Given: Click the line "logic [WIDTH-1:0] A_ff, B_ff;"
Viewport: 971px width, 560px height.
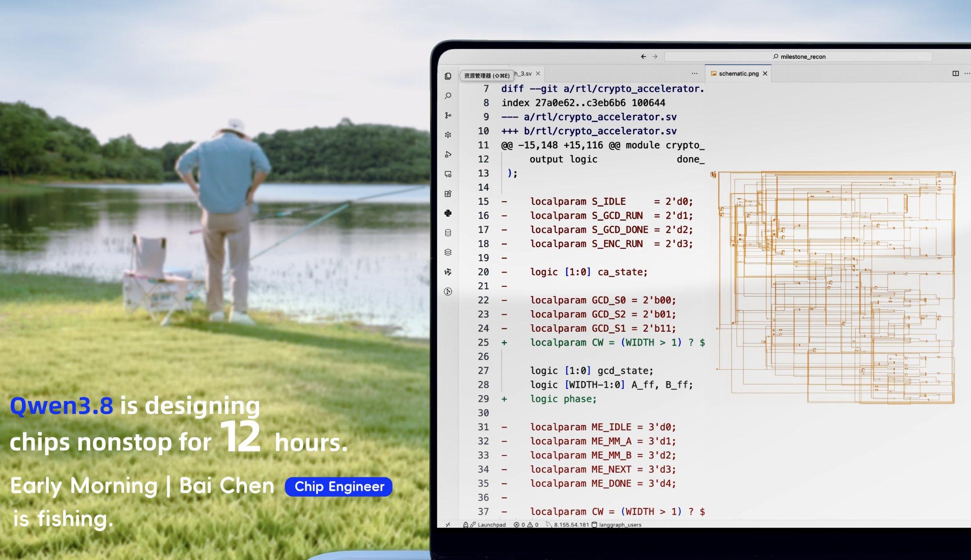Looking at the screenshot, I should pos(611,385).
